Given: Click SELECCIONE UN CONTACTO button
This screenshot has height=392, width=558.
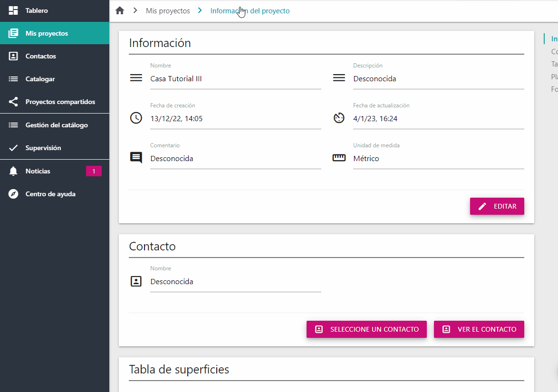Looking at the screenshot, I should [x=366, y=329].
